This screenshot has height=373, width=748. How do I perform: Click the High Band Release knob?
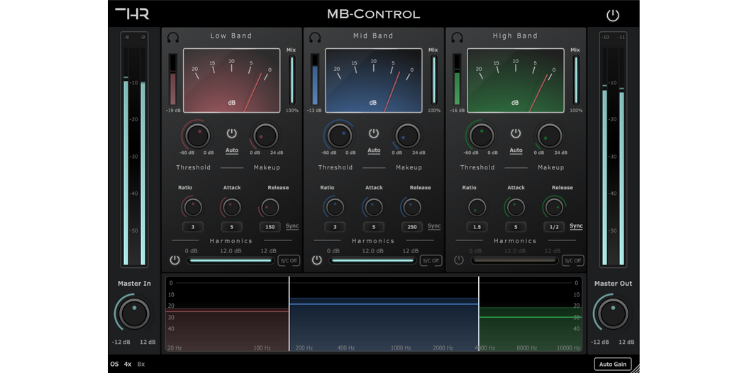[554, 207]
